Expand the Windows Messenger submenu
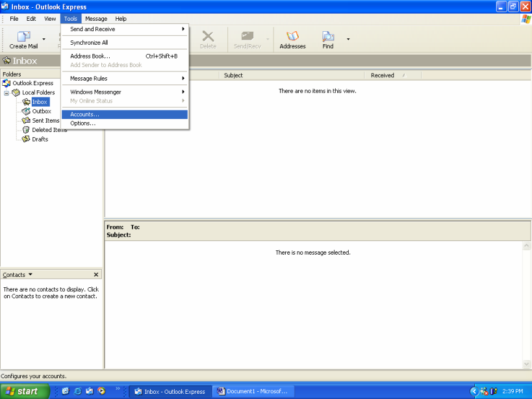The width and height of the screenshot is (532, 399). click(125, 92)
